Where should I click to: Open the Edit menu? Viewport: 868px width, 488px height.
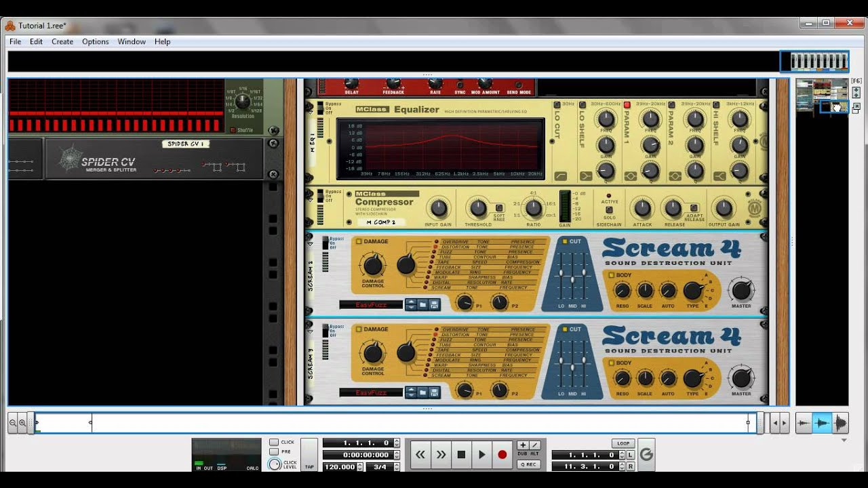click(x=36, y=41)
